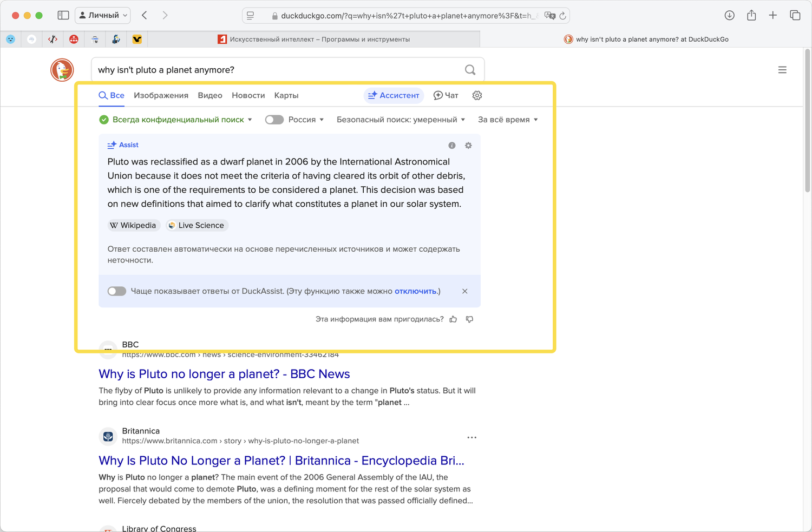This screenshot has height=532, width=812.
Task: Click the info icon in Assist panel
Action: pos(452,145)
